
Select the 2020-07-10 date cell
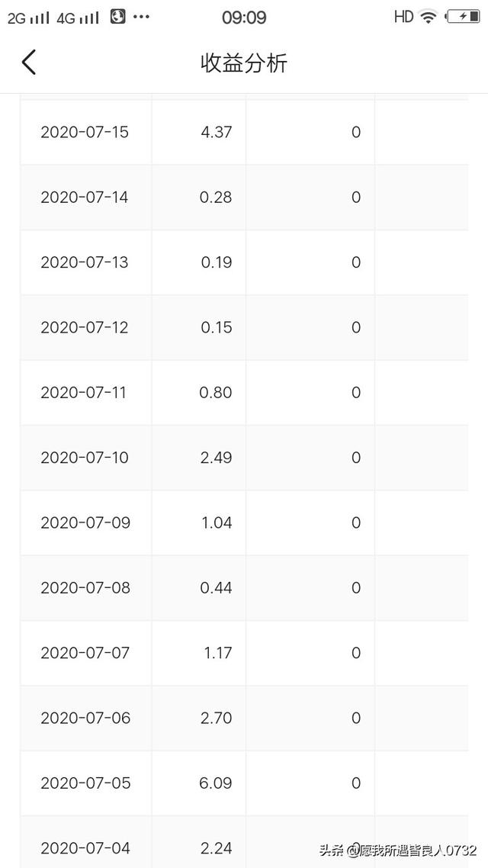click(86, 457)
